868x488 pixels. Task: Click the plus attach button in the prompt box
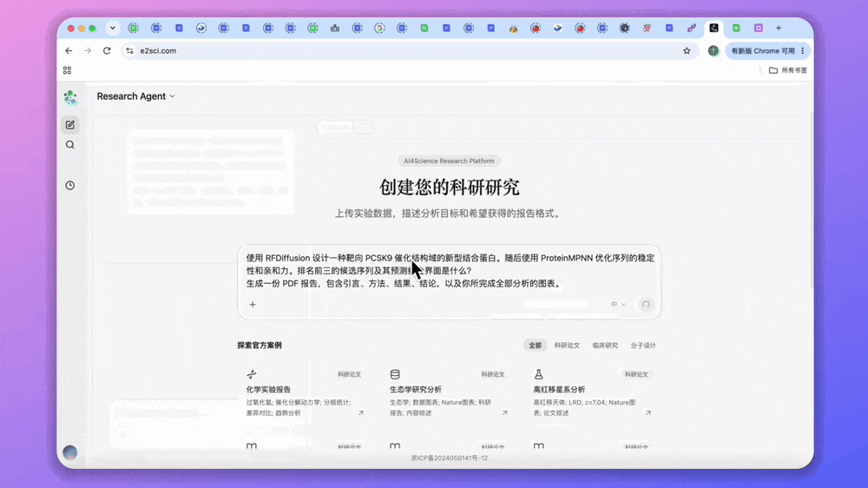pyautogui.click(x=253, y=304)
